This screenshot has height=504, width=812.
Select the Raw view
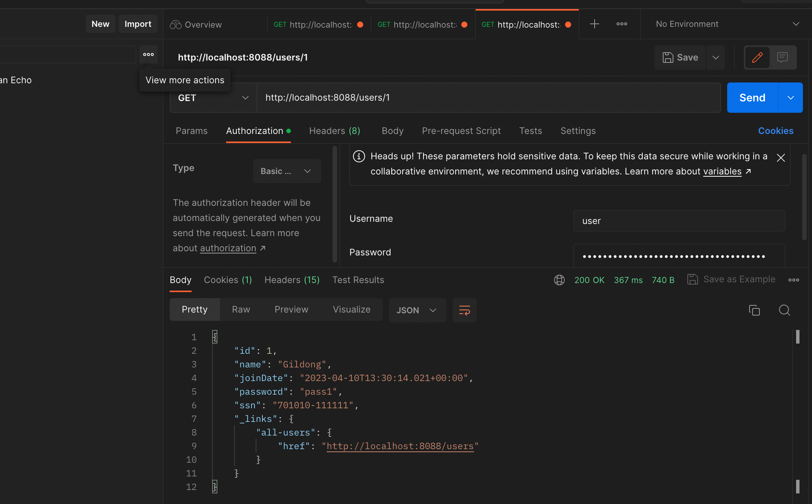pos(241,310)
